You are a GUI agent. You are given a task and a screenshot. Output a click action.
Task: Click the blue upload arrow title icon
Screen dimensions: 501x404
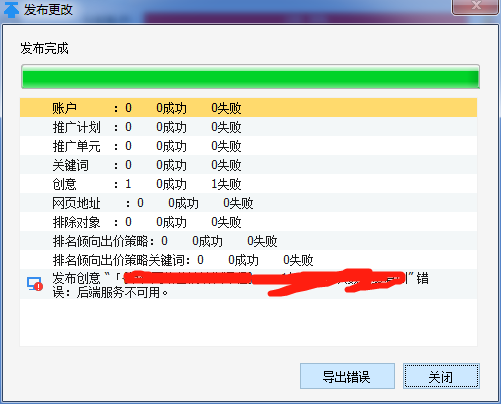tap(11, 9)
